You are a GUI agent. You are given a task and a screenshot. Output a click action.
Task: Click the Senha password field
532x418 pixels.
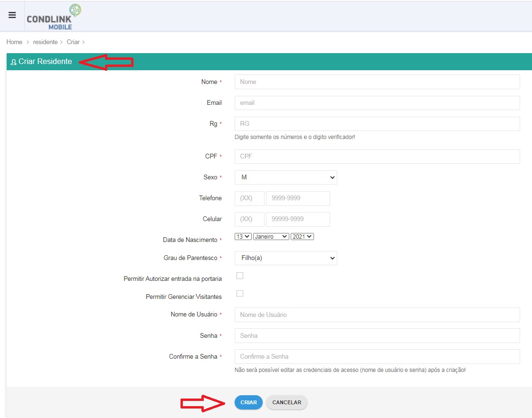coord(377,335)
